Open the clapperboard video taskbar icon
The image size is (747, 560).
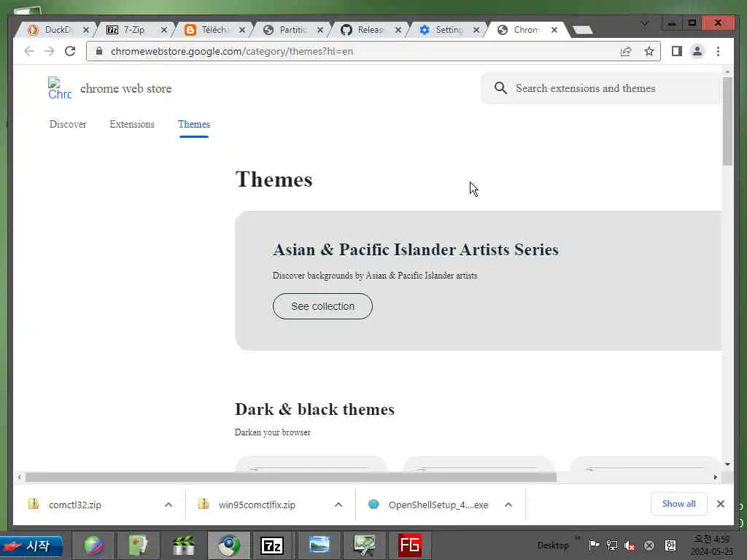click(x=183, y=545)
